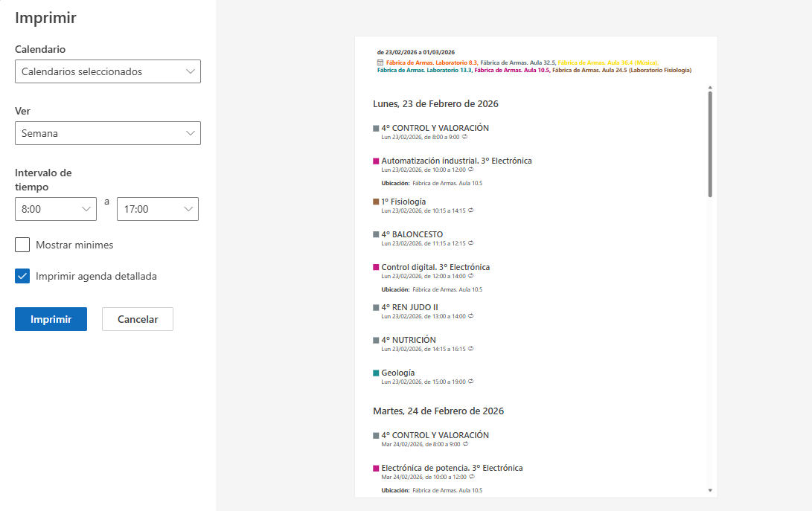
Task: Open the start time dropdown set to 8:00
Action: pyautogui.click(x=56, y=209)
